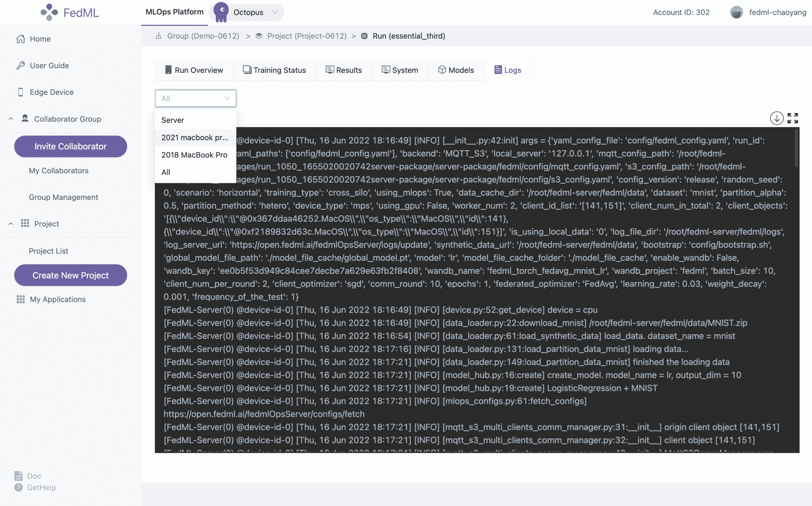Image resolution: width=812 pixels, height=506 pixels.
Task: Switch to the Run Overview tab
Action: (x=194, y=70)
